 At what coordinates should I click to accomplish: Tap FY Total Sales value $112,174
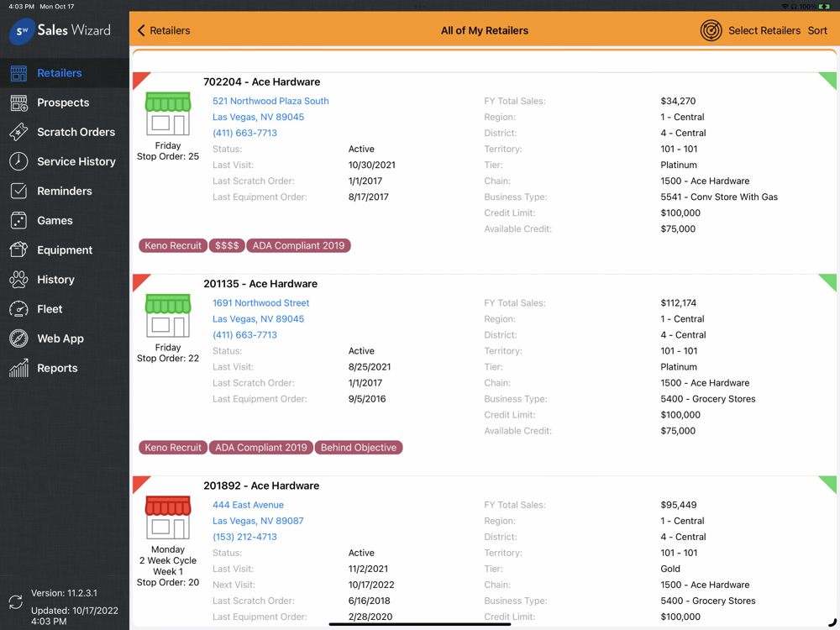[678, 302]
